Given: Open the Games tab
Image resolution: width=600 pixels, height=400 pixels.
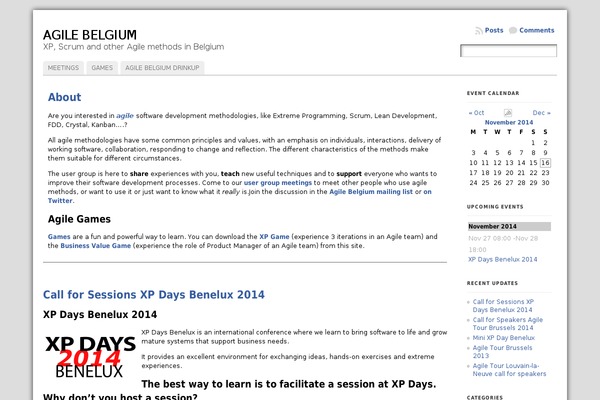Looking at the screenshot, I should (102, 68).
